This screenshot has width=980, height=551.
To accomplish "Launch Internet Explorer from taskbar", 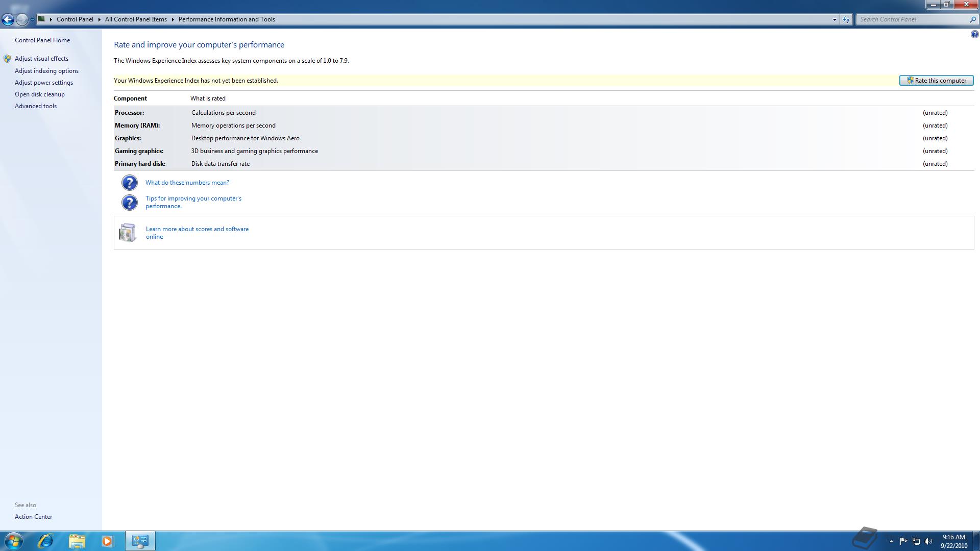I will click(x=45, y=541).
